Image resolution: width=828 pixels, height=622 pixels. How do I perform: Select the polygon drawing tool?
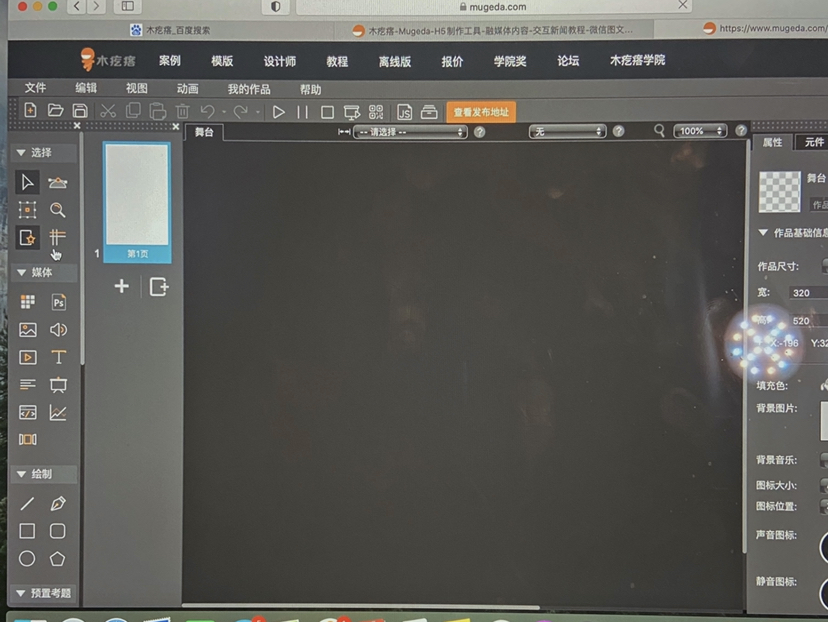58,559
